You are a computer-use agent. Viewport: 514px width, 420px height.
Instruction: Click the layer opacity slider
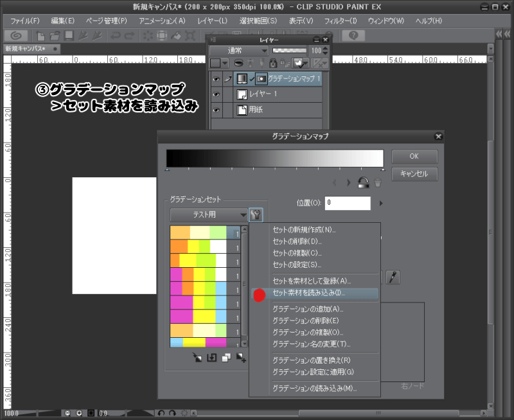pos(289,50)
